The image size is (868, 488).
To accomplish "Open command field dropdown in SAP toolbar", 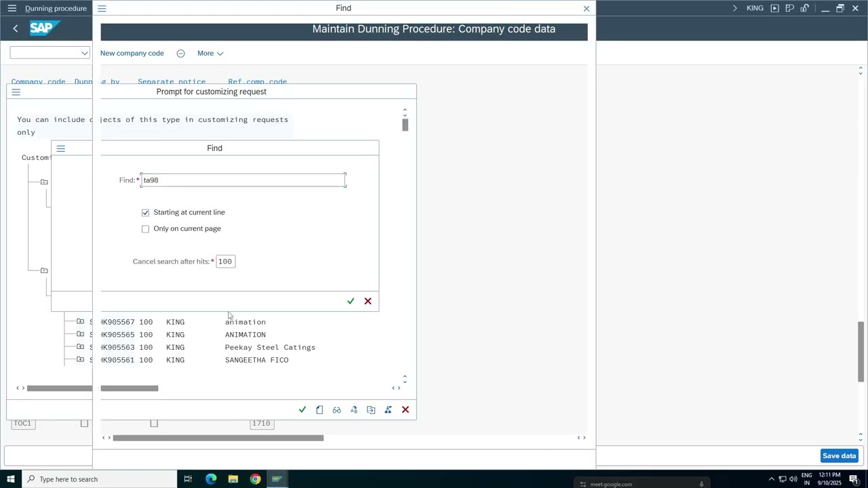I will click(84, 53).
